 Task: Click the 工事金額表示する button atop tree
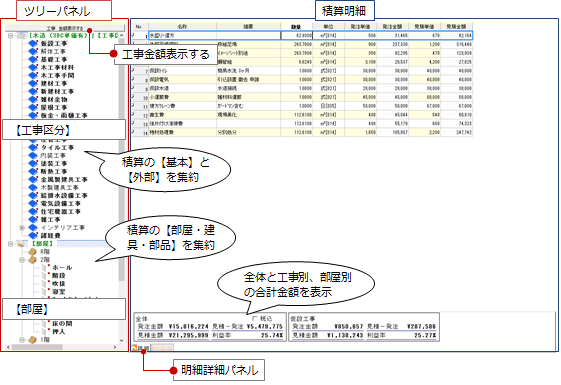coord(65,28)
